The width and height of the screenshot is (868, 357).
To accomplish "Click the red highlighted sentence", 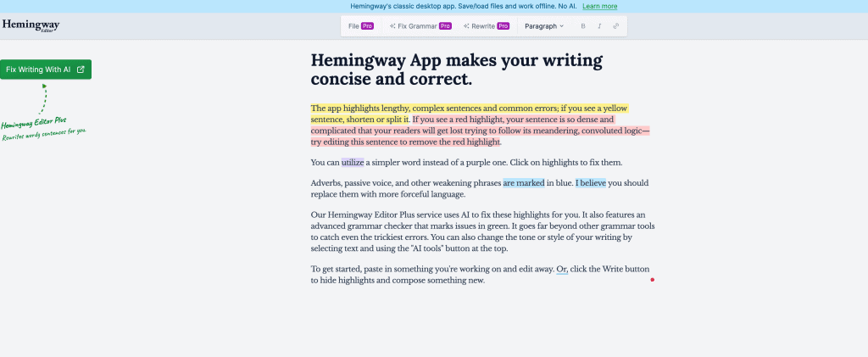I will coord(481,131).
